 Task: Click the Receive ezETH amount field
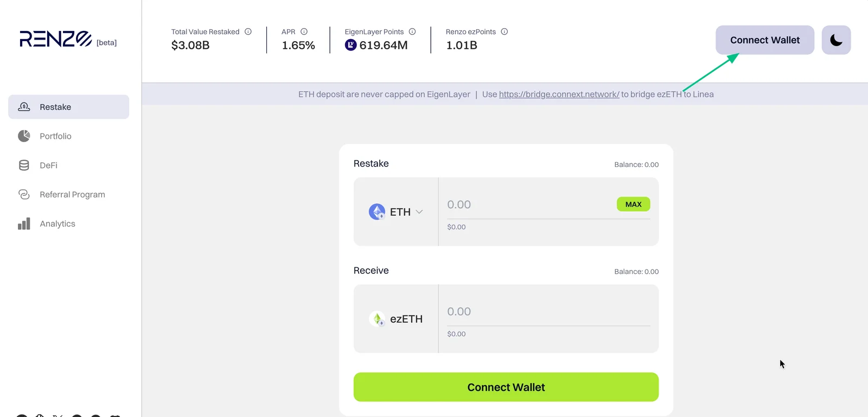click(x=548, y=312)
